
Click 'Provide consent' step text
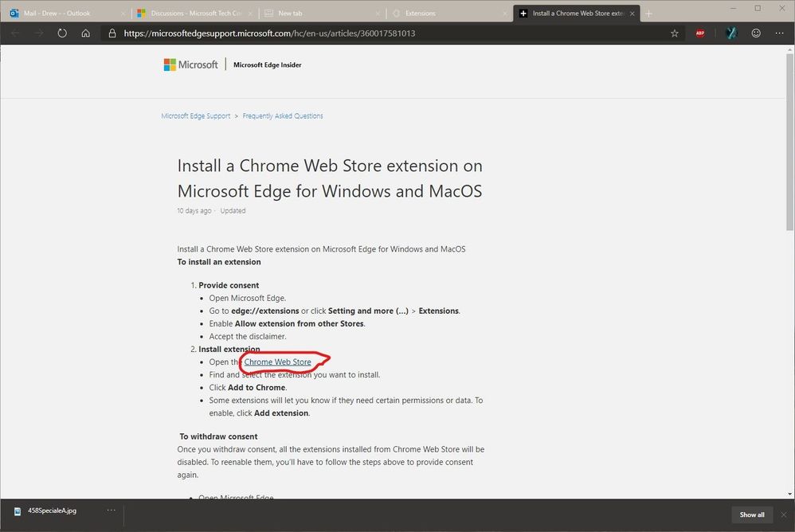pyautogui.click(x=229, y=285)
